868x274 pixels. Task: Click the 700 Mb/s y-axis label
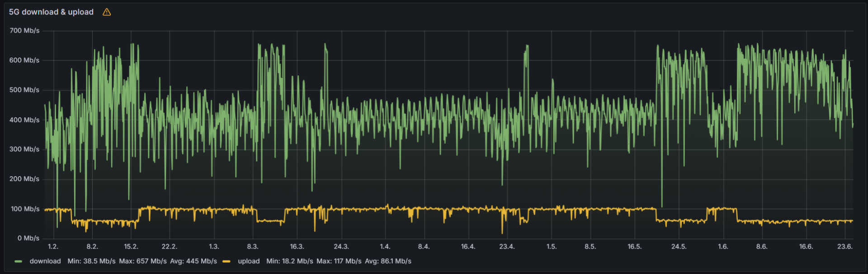24,31
